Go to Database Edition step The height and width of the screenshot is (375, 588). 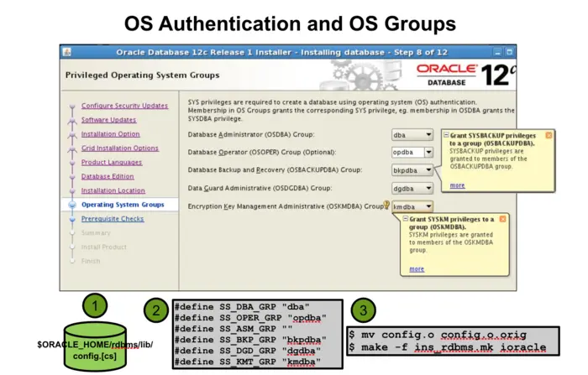point(108,176)
